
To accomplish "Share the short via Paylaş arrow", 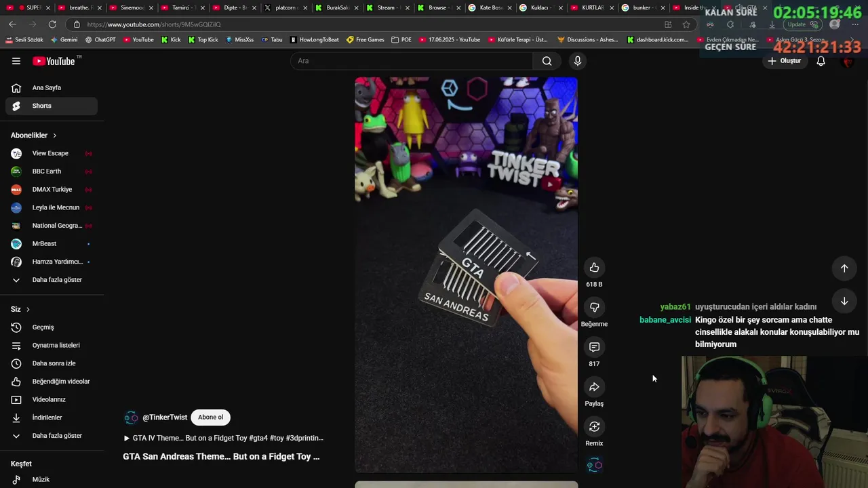I will [594, 387].
